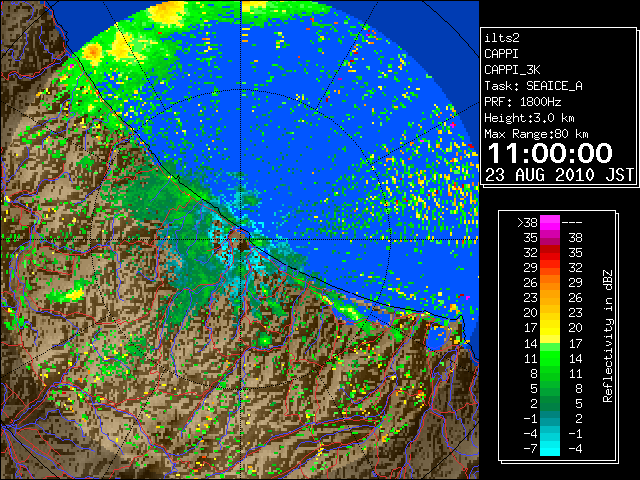Image resolution: width=640 pixels, height=480 pixels.
Task: Pick the magenta >38 dBZ color swatch
Action: pyautogui.click(x=550, y=222)
